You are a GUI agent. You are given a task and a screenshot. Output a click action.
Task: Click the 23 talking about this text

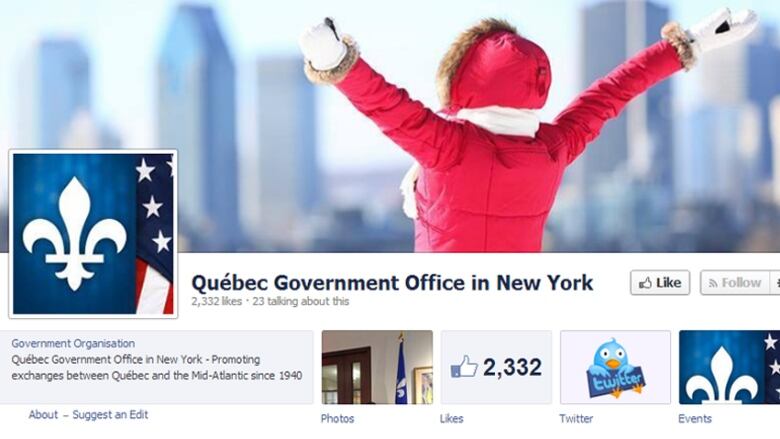coord(300,301)
